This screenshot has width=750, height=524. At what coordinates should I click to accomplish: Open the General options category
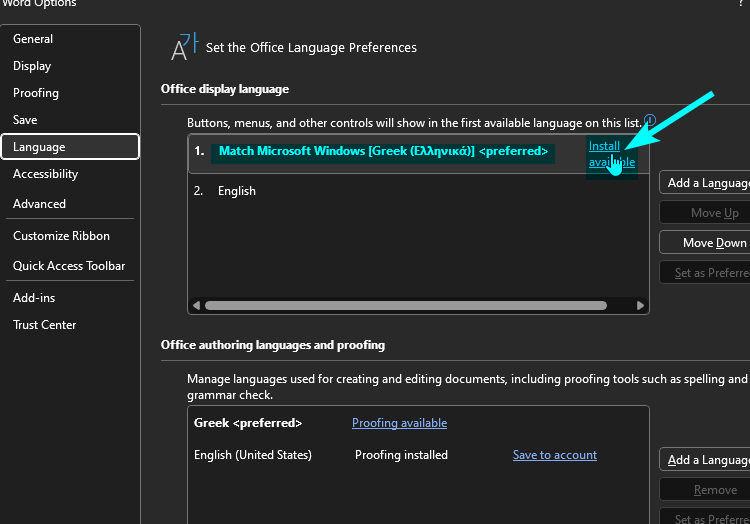[33, 39]
